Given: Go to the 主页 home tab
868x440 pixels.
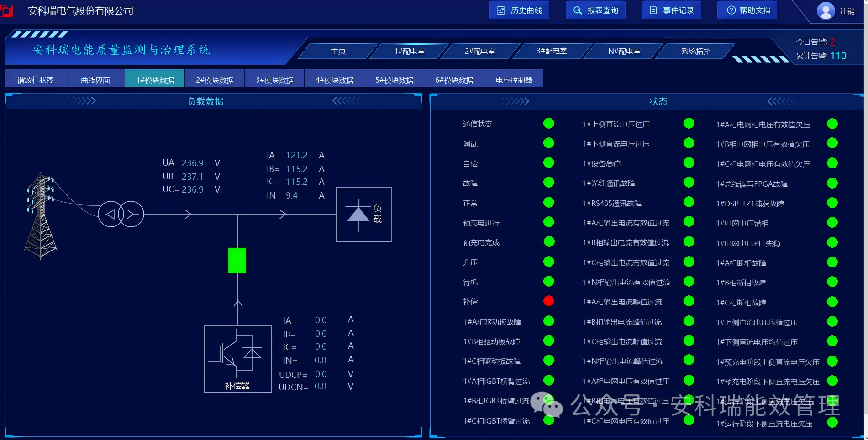Looking at the screenshot, I should [x=338, y=51].
